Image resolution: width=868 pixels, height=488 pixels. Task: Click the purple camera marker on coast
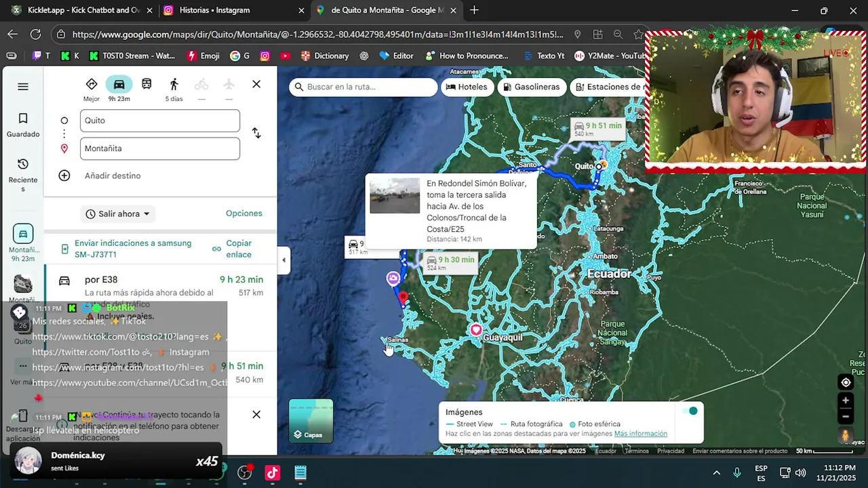click(393, 278)
